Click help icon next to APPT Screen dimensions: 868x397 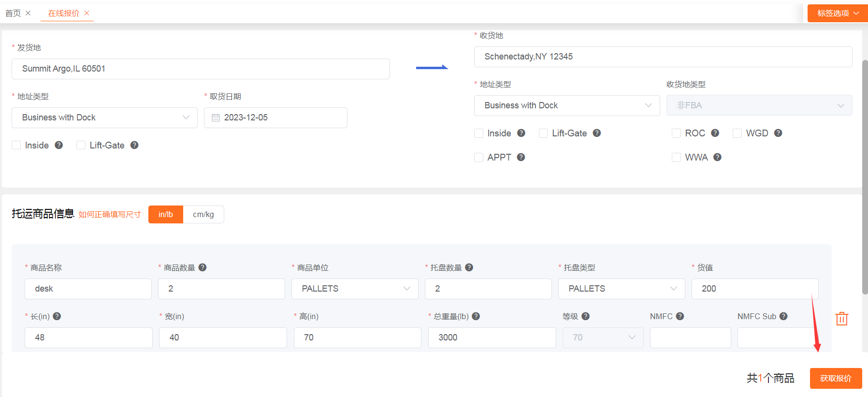pyautogui.click(x=521, y=157)
